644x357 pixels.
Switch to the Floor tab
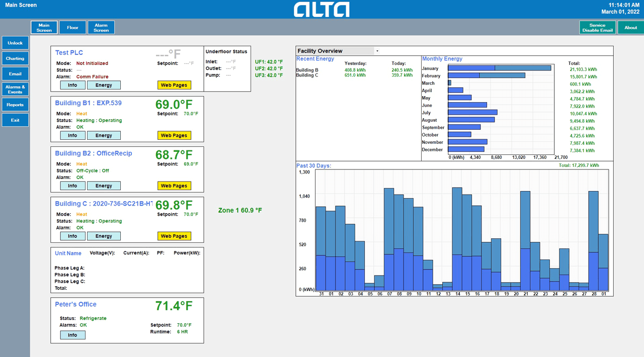72,27
